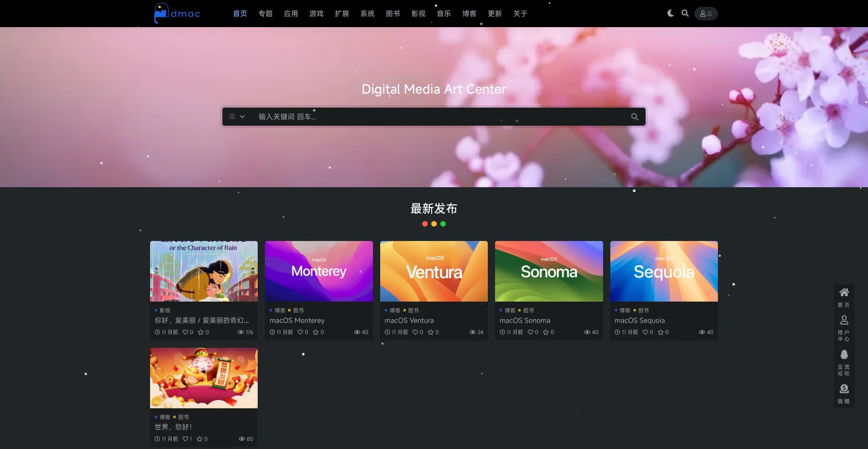Favorite the 爱美丽 post star icon
Screen dimensions: 868x449
point(201,332)
